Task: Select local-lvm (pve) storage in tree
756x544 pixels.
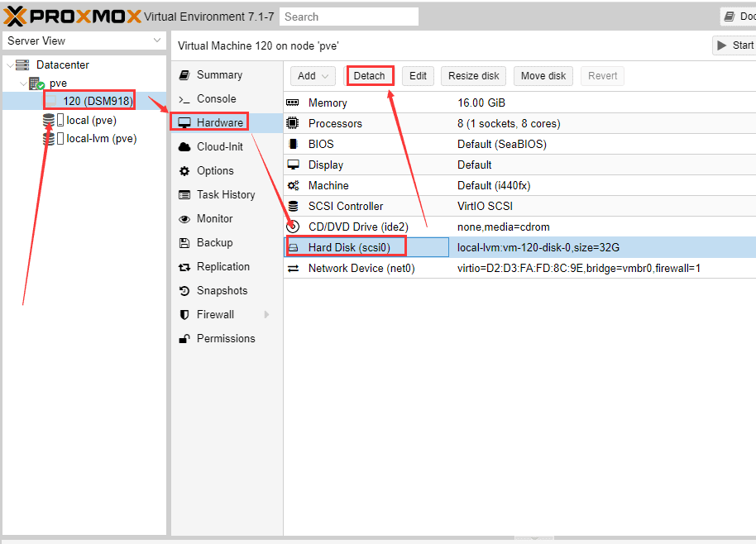Action: point(84,139)
